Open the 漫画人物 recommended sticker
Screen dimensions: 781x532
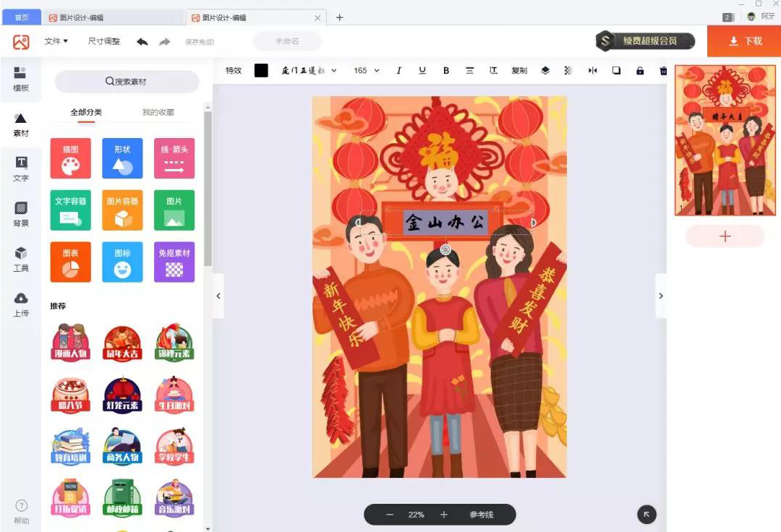[71, 342]
